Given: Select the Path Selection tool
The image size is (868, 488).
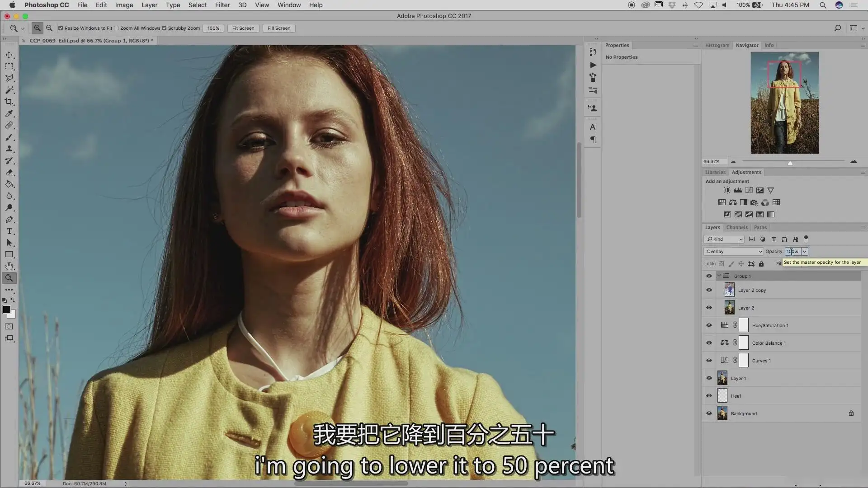Looking at the screenshot, I should tap(9, 243).
